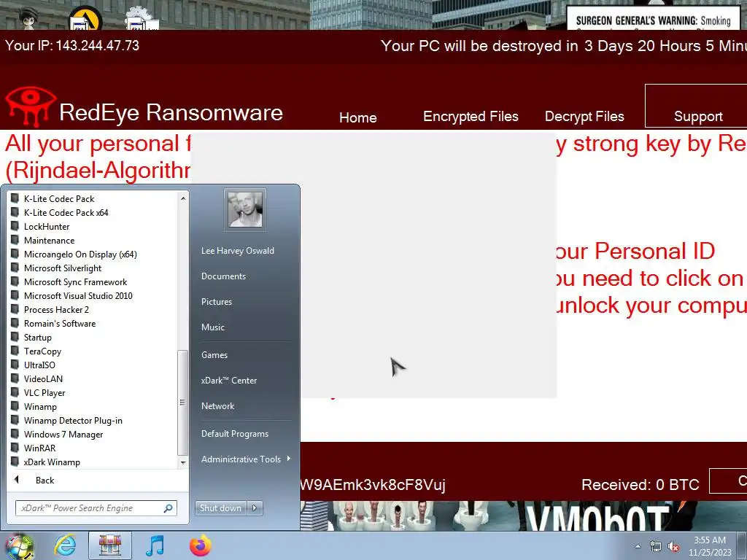The height and width of the screenshot is (560, 747).
Task: Open the music note taskbar app
Action: click(155, 545)
